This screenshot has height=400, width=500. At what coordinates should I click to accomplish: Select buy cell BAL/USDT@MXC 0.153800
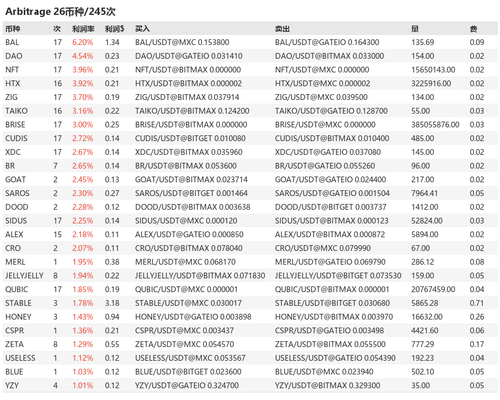point(182,42)
